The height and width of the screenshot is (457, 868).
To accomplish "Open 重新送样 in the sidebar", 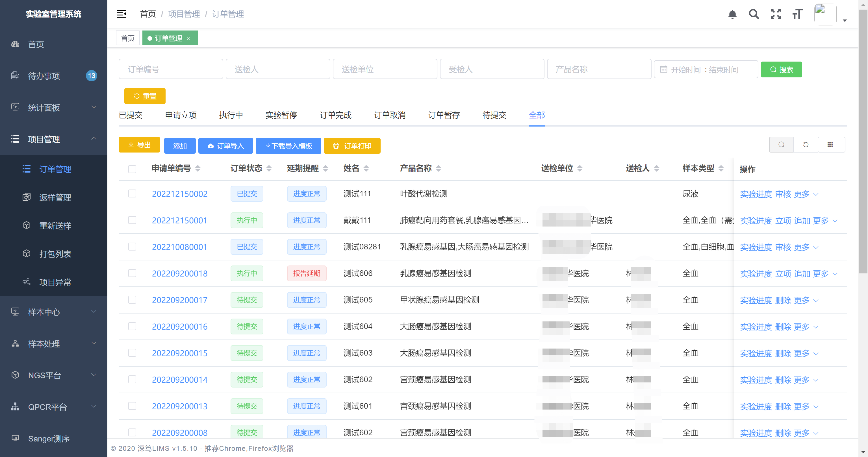I will tap(54, 226).
